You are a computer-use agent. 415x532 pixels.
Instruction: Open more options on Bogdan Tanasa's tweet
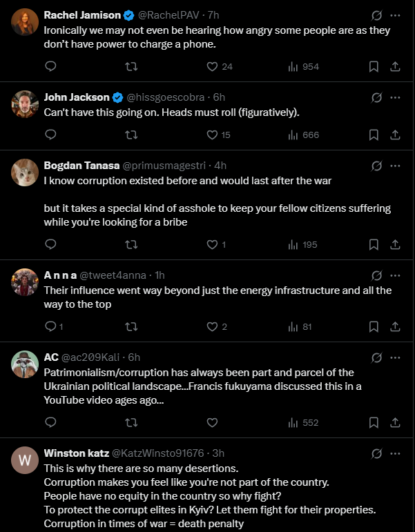395,166
